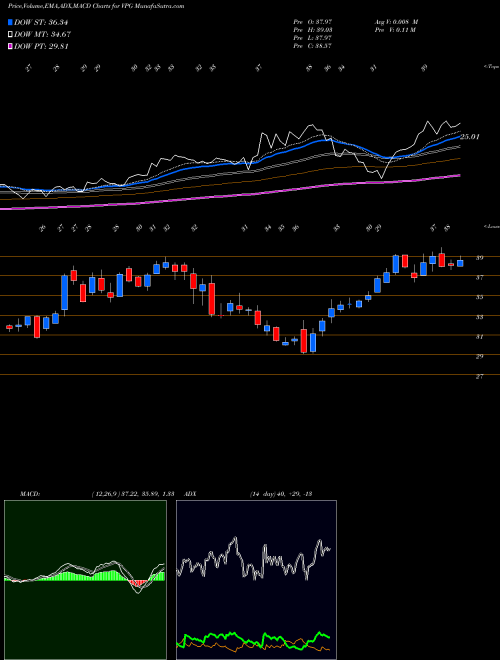Click the blue DOW ST legend swatch
Screen dimensions: 500x660
pos(11,22)
